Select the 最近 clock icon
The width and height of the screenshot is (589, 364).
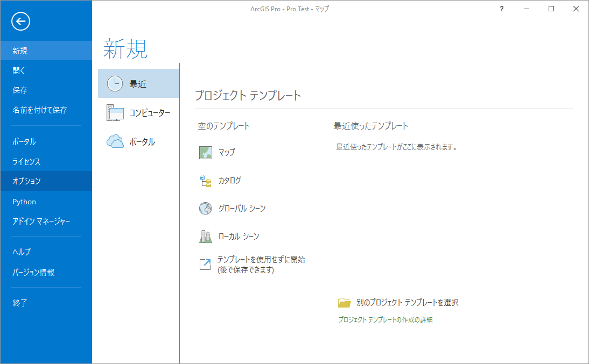pyautogui.click(x=115, y=84)
